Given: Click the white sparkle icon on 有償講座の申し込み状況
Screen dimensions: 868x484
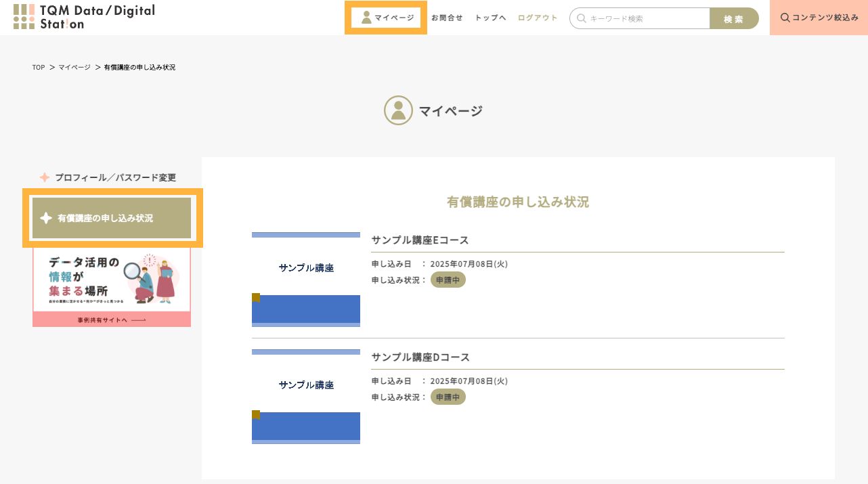Looking at the screenshot, I should [46, 218].
